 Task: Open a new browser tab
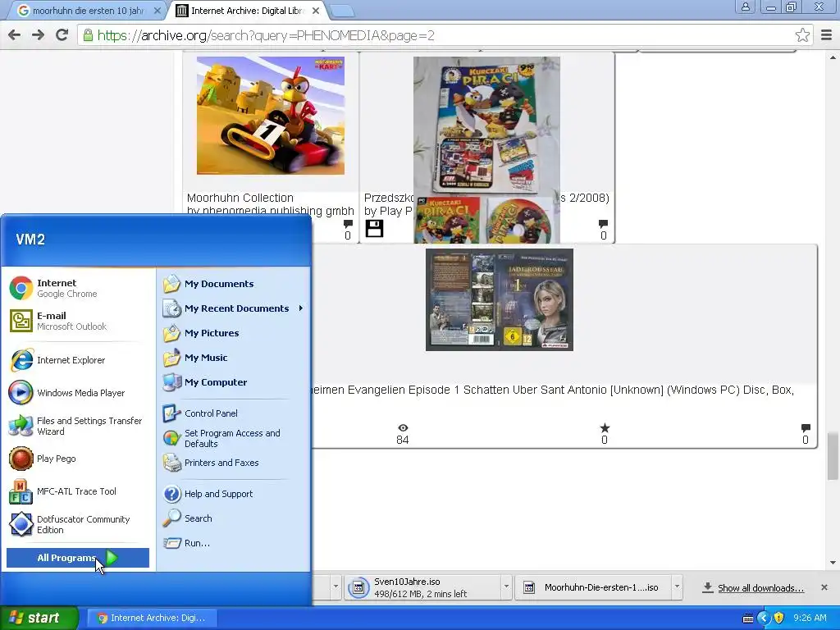341,11
